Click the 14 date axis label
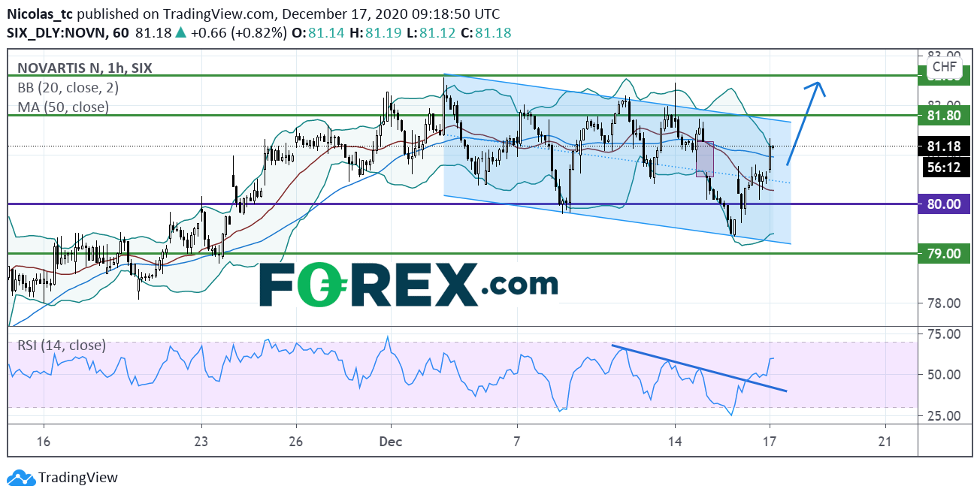980x498 pixels. click(675, 441)
